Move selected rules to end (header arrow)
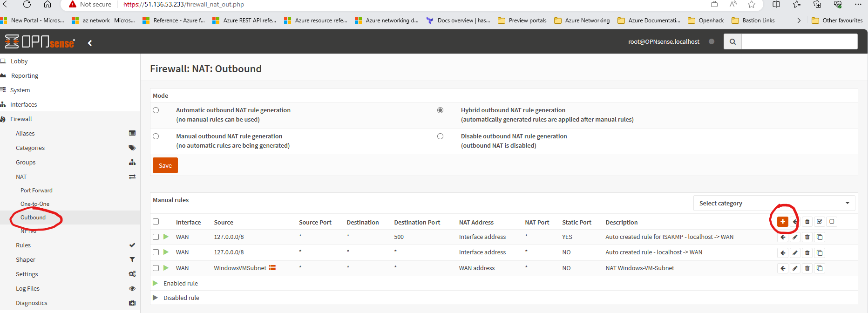This screenshot has width=868, height=313. click(x=795, y=222)
